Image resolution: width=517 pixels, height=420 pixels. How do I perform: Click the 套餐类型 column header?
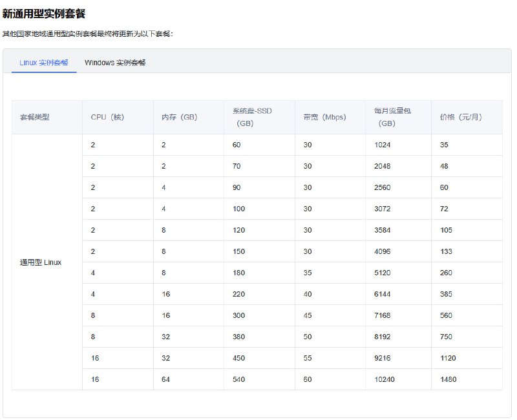click(x=36, y=117)
